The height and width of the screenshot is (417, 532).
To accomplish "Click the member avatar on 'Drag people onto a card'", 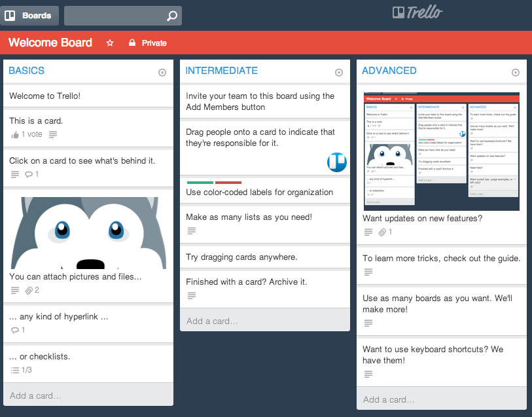I will click(x=336, y=162).
